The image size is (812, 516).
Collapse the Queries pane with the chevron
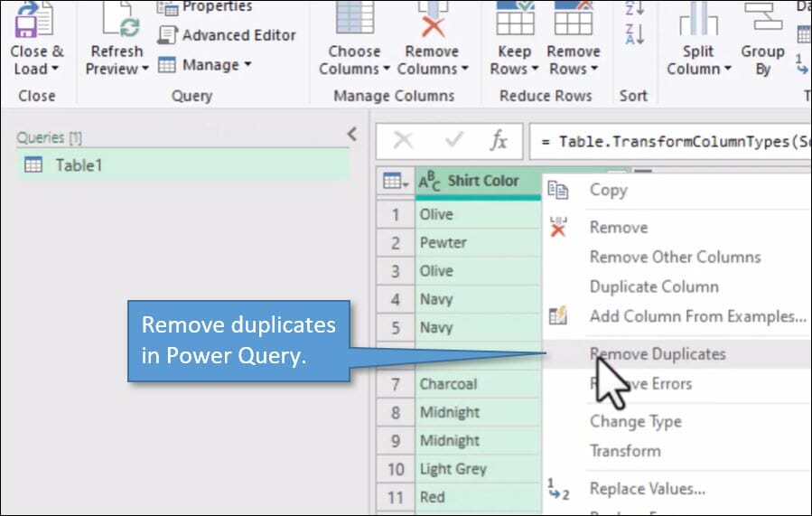pos(352,136)
